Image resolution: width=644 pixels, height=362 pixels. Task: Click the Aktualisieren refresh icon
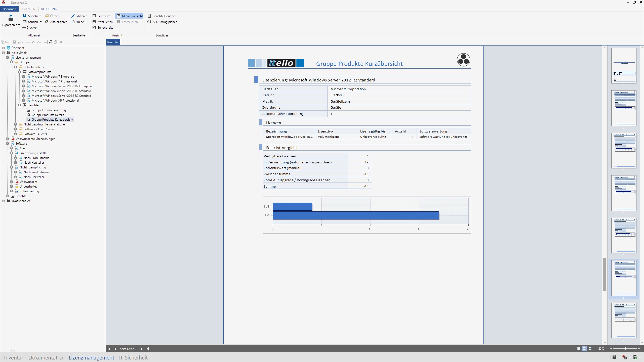tap(47, 22)
